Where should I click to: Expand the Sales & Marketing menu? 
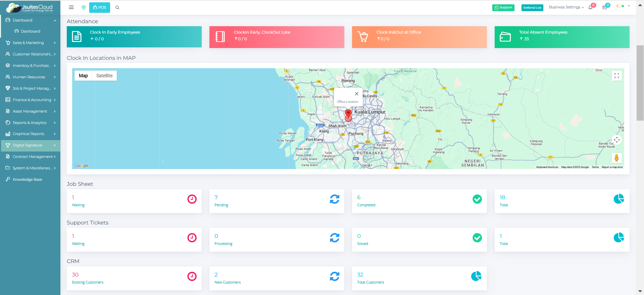tap(30, 43)
